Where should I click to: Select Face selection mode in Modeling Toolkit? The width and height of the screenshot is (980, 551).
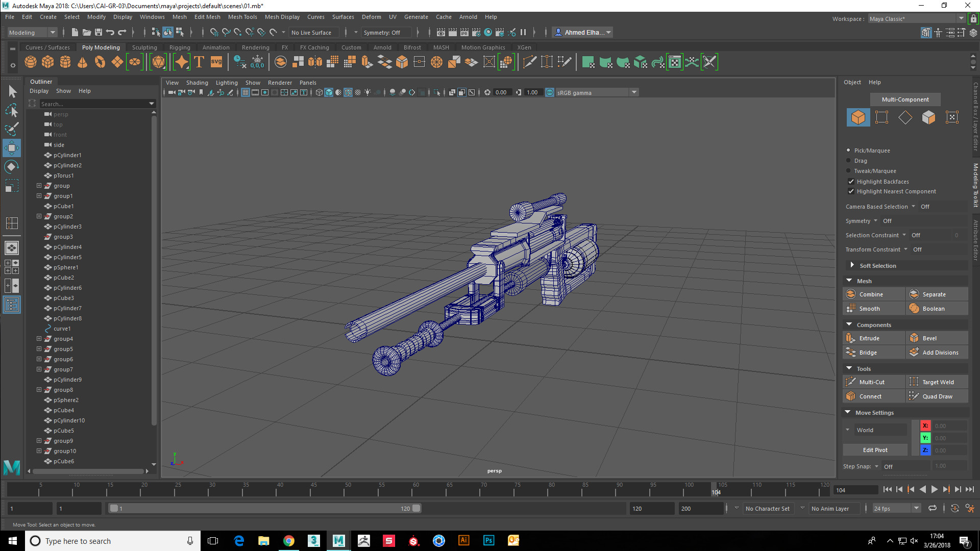click(928, 117)
